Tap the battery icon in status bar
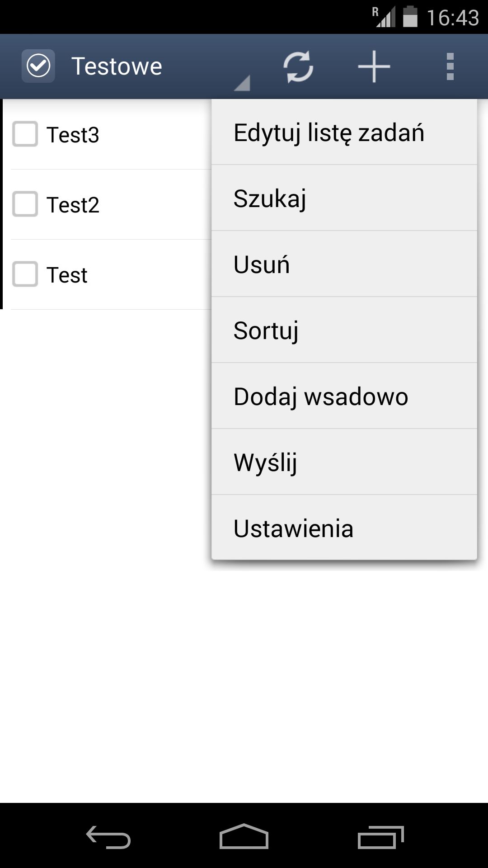 tap(410, 17)
